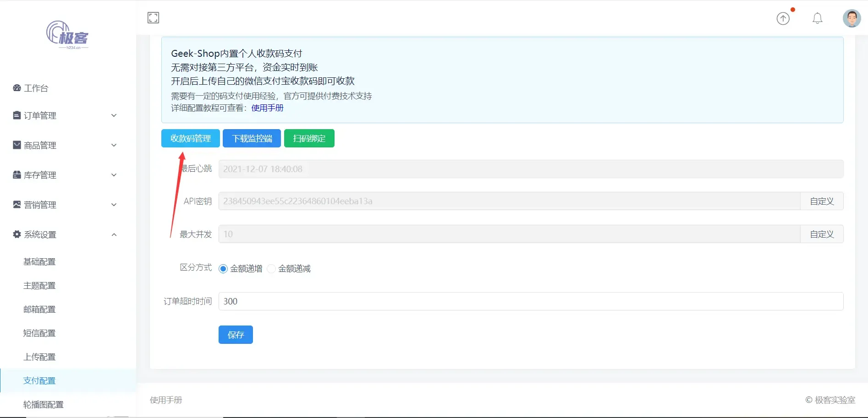Click 下载监控端 button
Viewport: 868px width, 418px height.
[252, 138]
